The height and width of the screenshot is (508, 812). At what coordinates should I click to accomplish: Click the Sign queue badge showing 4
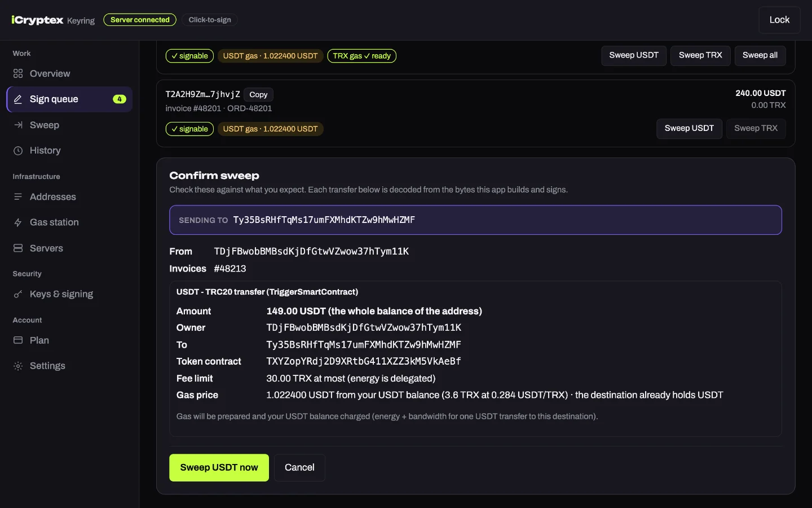(x=119, y=99)
